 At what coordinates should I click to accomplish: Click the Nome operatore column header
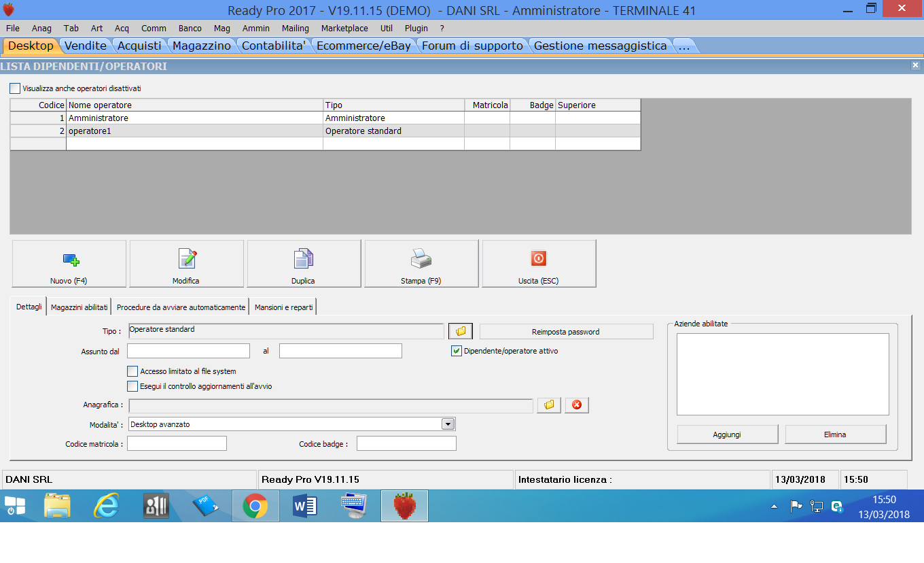(194, 105)
